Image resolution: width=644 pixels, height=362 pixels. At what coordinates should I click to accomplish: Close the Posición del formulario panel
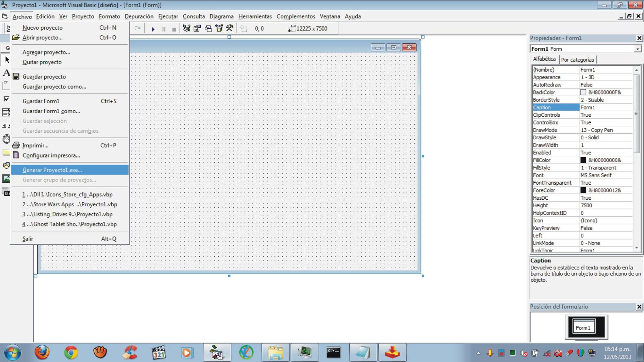(x=639, y=307)
